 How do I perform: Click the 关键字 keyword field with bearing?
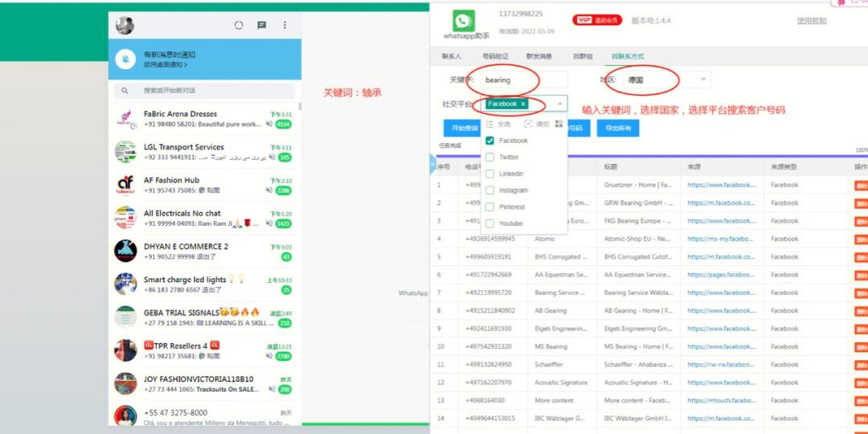524,80
